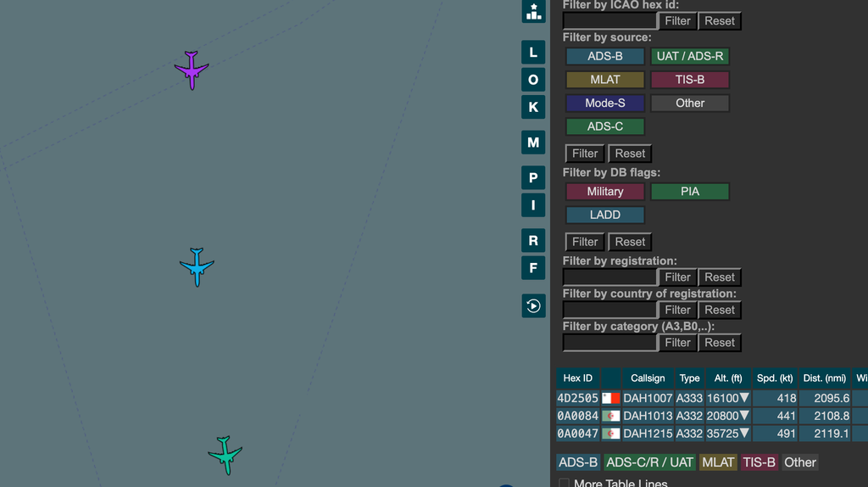Sort table by Hex ID column
The width and height of the screenshot is (868, 487).
tap(578, 378)
